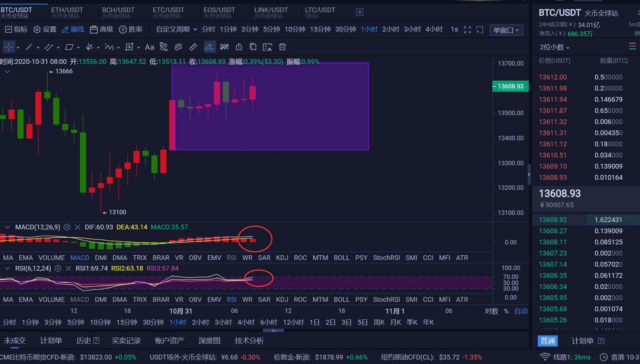This screenshot has height=364, width=640.
Task: Add a new trading pair tab
Action: (x=360, y=12)
